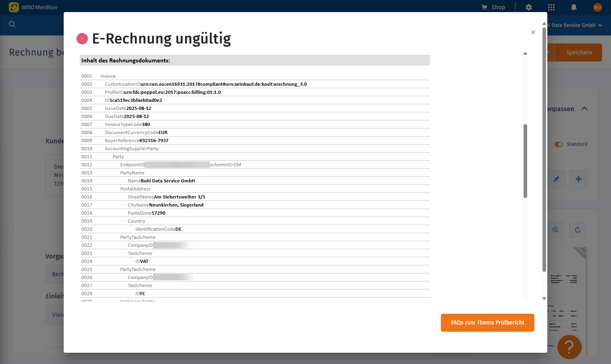Screen dimensions: 611x364
Task: Click AccountingSupplierParty row
Action: (255, 149)
